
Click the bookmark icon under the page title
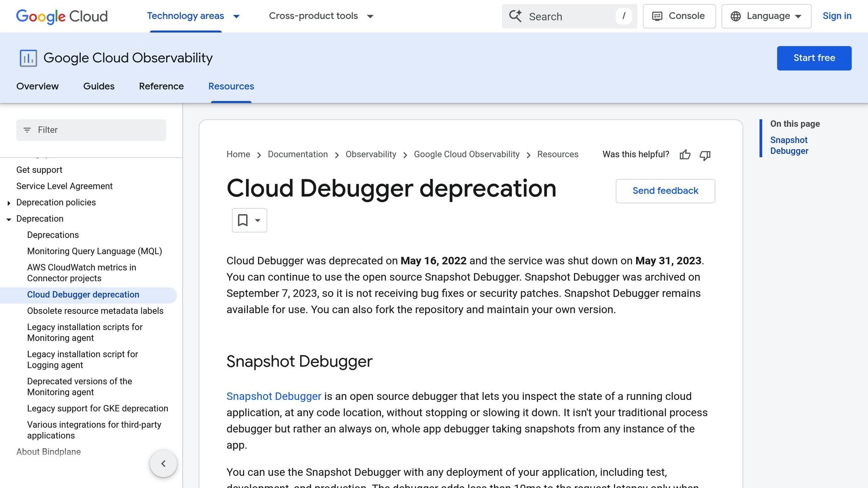[242, 220]
